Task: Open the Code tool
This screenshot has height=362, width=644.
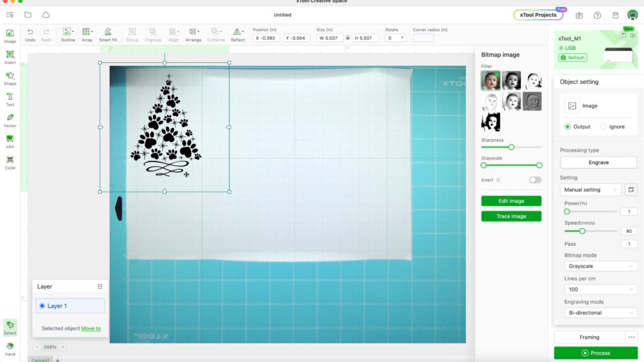Action: 10,163
